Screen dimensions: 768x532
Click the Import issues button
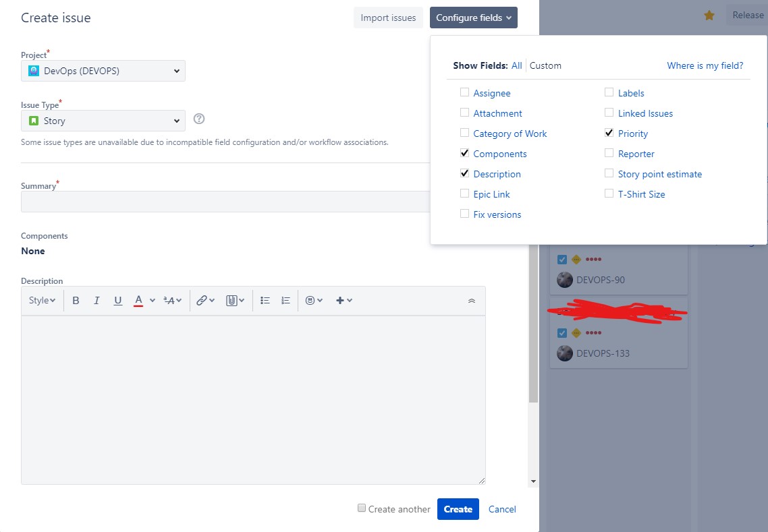click(389, 18)
